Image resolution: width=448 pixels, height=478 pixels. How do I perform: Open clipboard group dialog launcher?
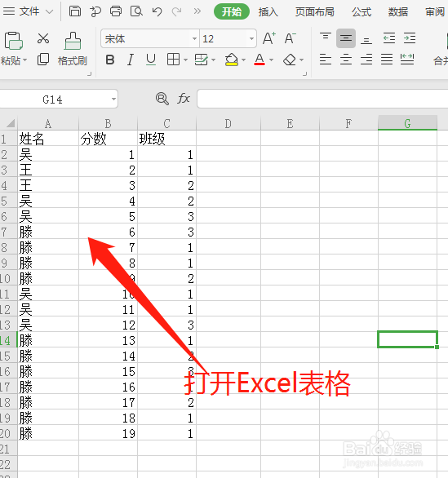[90, 73]
